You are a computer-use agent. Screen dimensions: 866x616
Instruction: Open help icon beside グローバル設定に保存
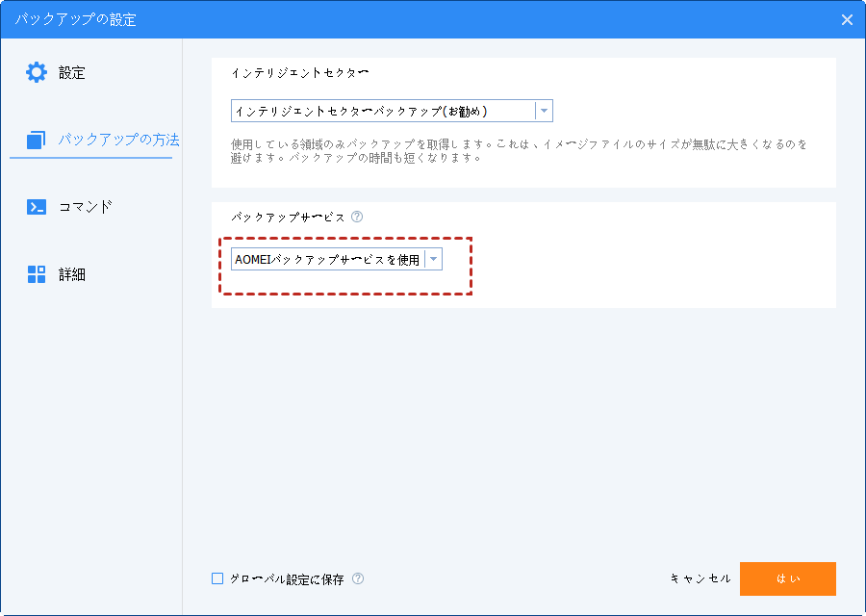point(358,579)
